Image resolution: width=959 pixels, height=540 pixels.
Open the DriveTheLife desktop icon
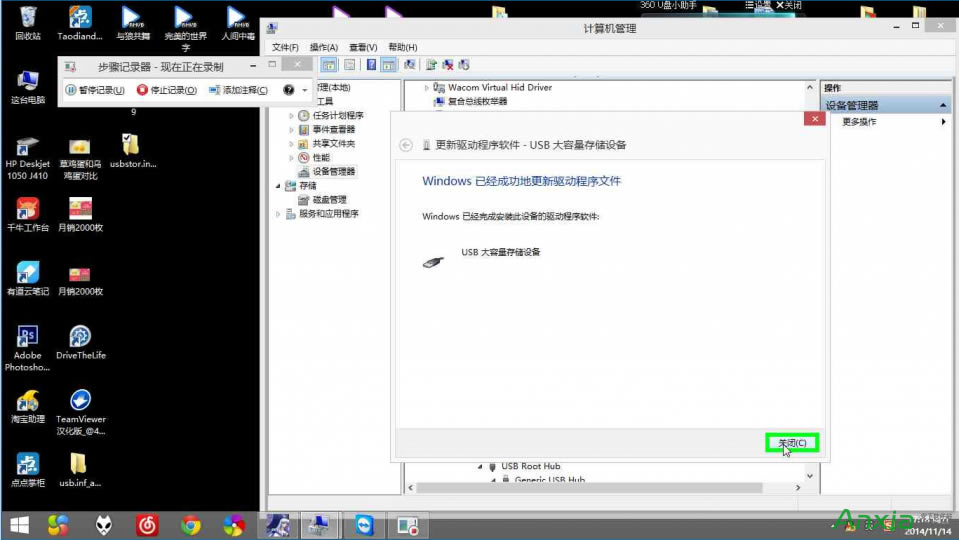[x=80, y=337]
